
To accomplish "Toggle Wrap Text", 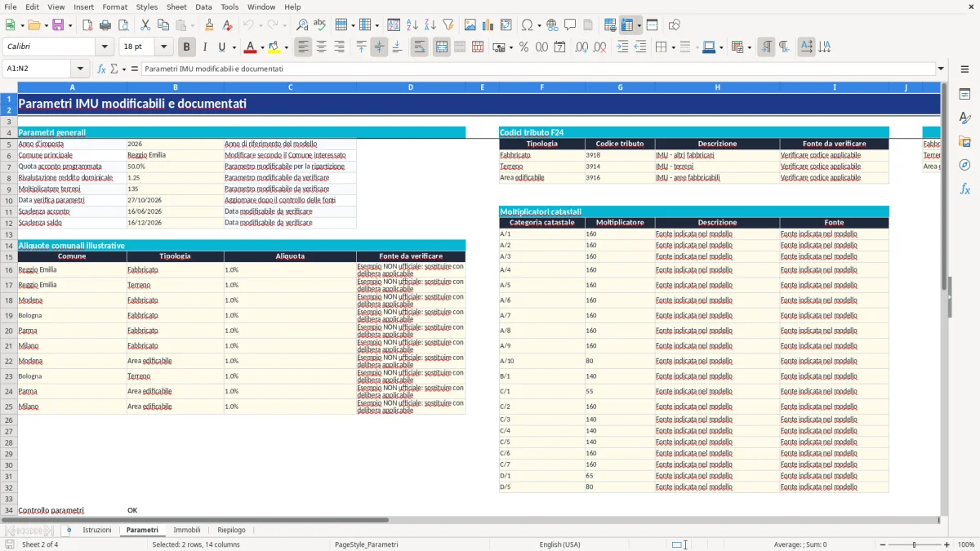I will 419,47.
